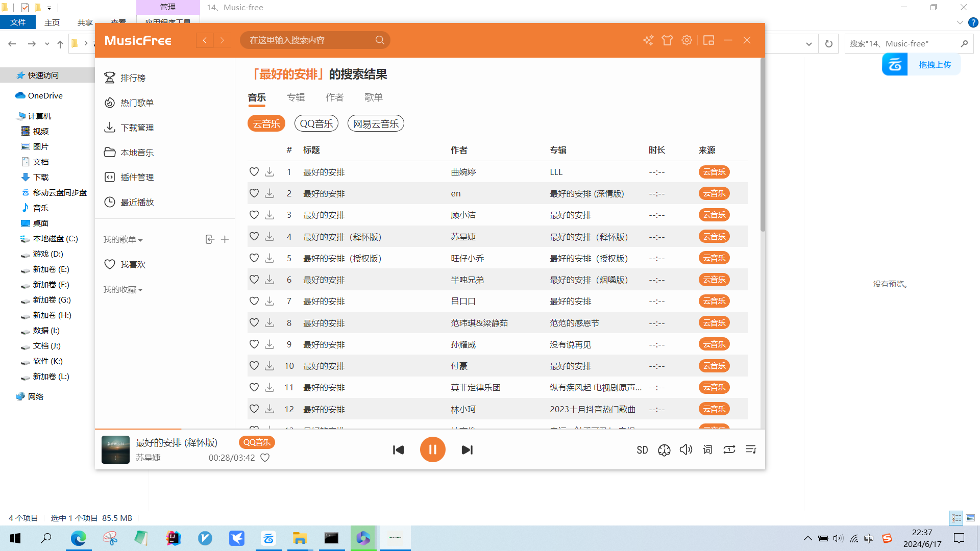Open 排行榜 in the sidebar
The width and height of the screenshot is (980, 551).
click(x=133, y=78)
